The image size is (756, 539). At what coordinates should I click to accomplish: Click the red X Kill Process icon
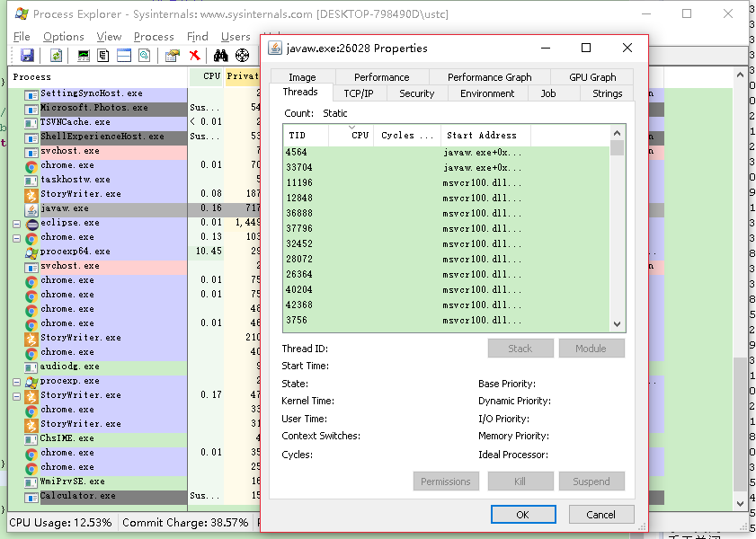coord(195,56)
